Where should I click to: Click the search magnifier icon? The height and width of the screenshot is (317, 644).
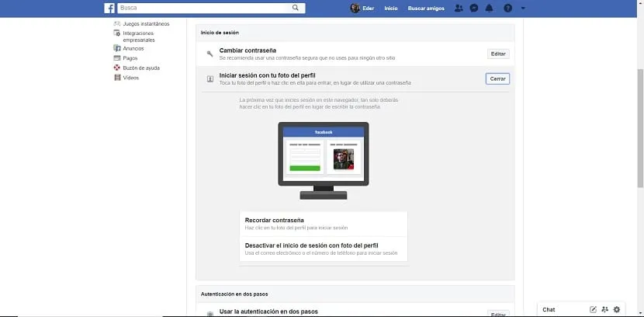click(x=296, y=8)
